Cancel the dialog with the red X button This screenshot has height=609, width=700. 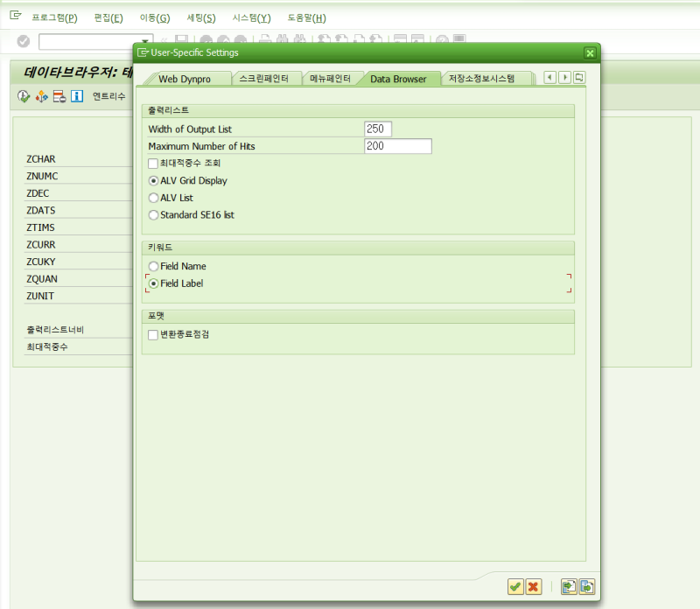coord(533,586)
